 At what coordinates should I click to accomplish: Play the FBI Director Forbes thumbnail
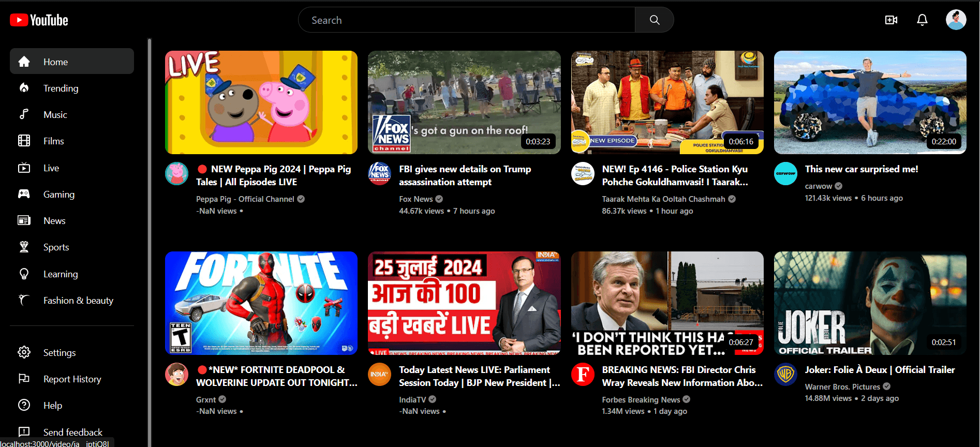(667, 303)
